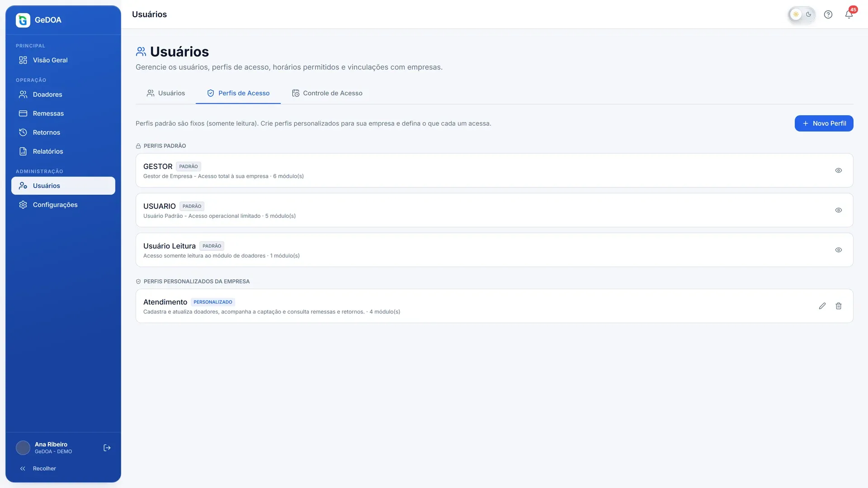This screenshot has height=488, width=868.
Task: Click the GESTOR profile name
Action: click(158, 166)
